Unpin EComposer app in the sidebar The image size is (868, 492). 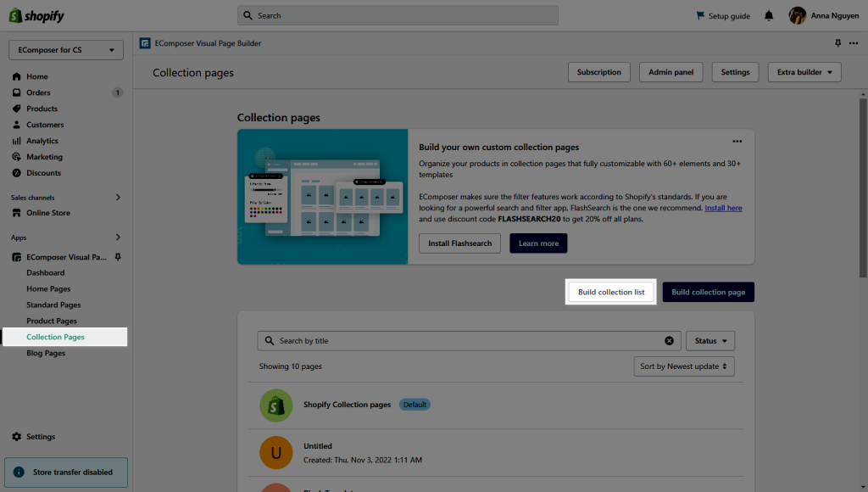click(118, 257)
